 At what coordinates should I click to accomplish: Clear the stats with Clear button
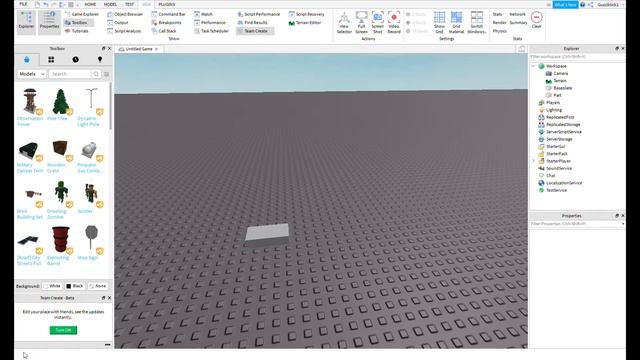[536, 20]
